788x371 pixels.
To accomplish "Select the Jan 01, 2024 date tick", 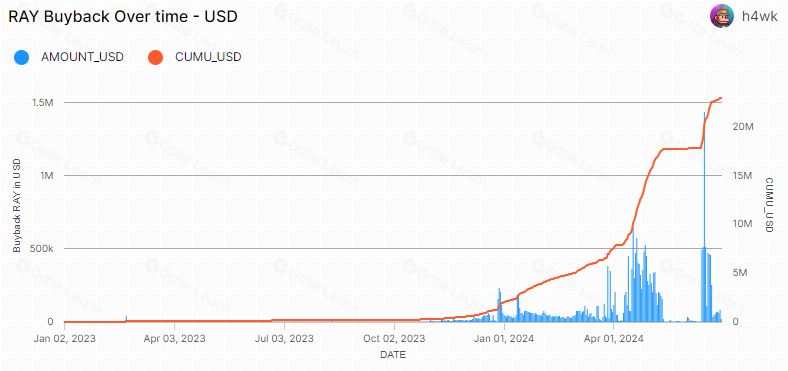I will (x=503, y=338).
